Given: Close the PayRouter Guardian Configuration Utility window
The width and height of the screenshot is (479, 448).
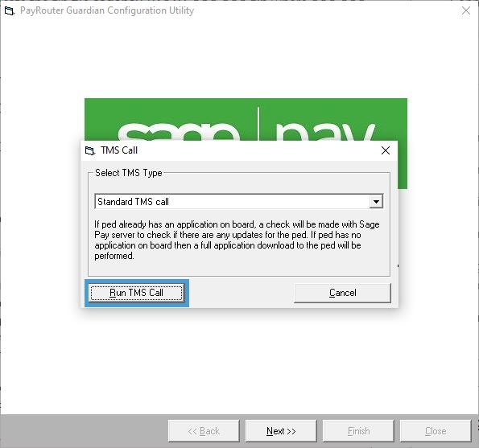Looking at the screenshot, I should [466, 10].
